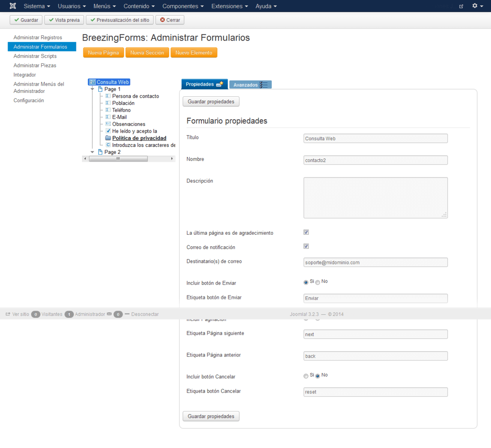Open the Usuarios dropdown menu

tap(72, 6)
